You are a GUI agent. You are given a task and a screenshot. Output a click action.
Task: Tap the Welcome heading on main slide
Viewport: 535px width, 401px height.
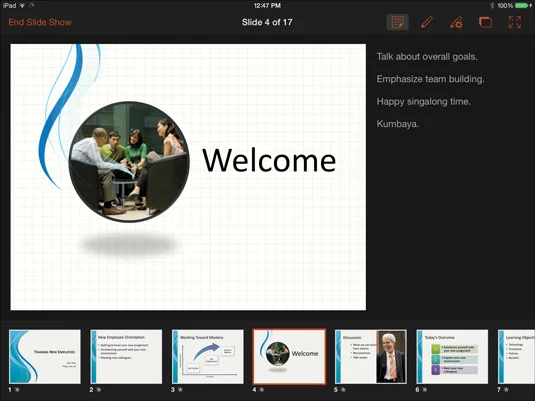(269, 160)
